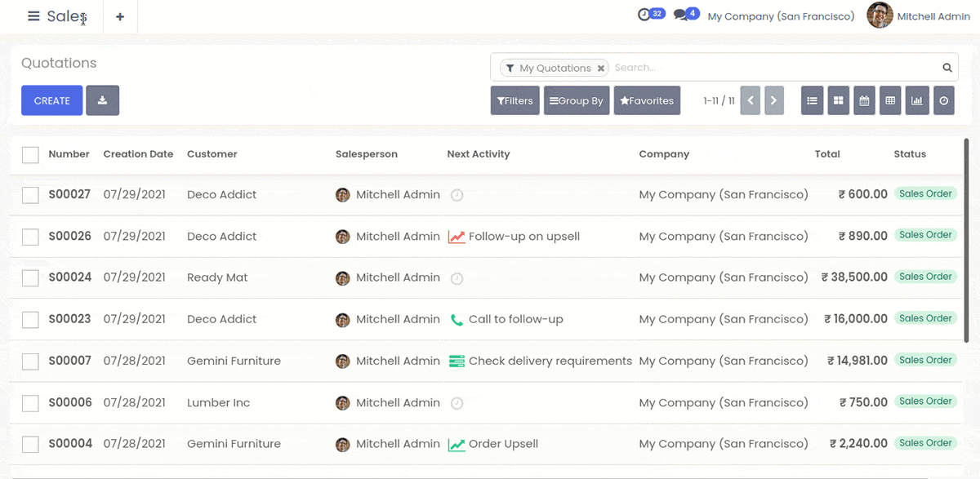Click the download export icon button

[x=102, y=100]
